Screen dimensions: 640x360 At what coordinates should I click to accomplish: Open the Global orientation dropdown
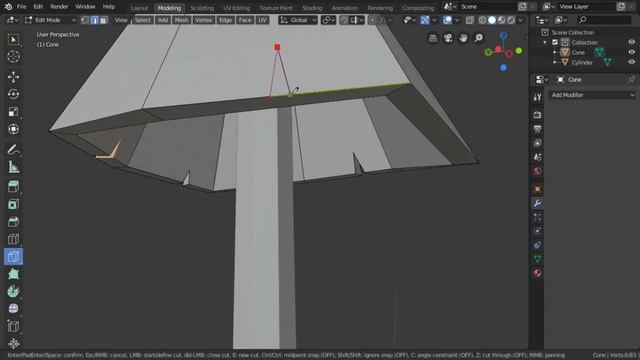pyautogui.click(x=298, y=20)
